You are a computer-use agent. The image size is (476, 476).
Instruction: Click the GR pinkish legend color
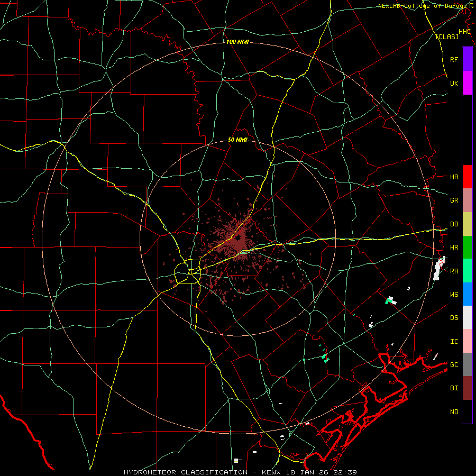point(467,200)
